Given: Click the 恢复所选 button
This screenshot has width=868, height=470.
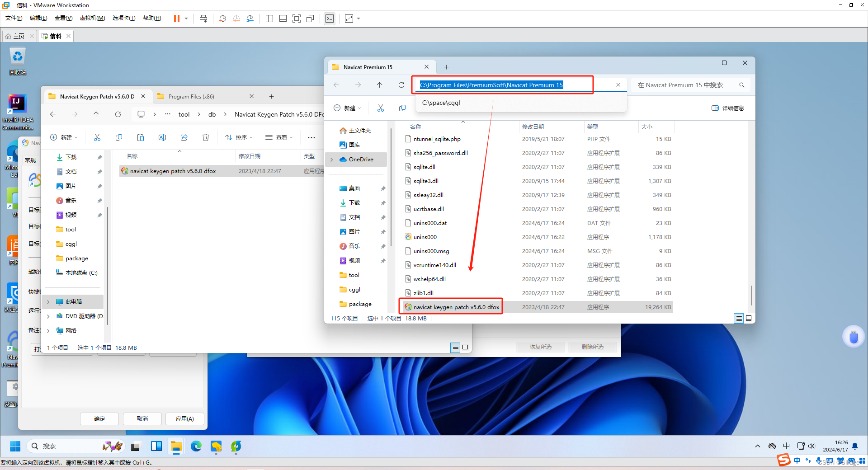Looking at the screenshot, I should (541, 347).
